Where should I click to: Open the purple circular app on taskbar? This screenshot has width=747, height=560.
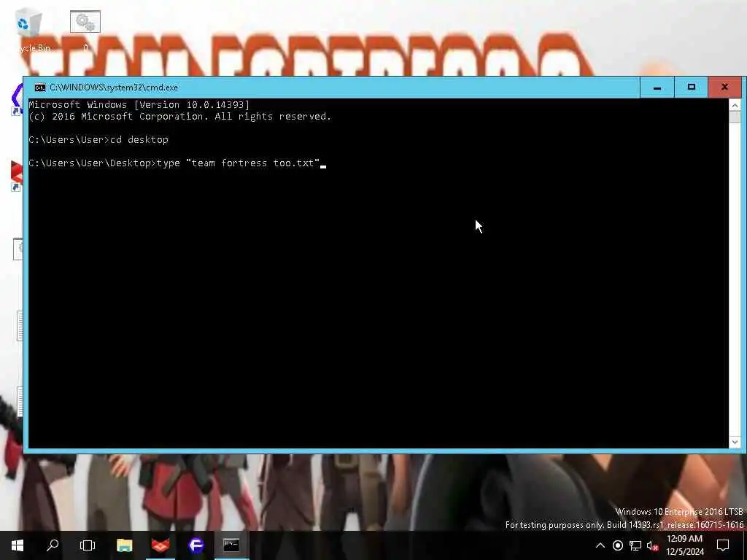[196, 545]
